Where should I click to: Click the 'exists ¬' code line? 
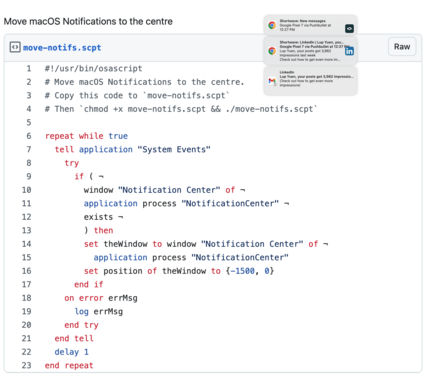[x=104, y=217]
